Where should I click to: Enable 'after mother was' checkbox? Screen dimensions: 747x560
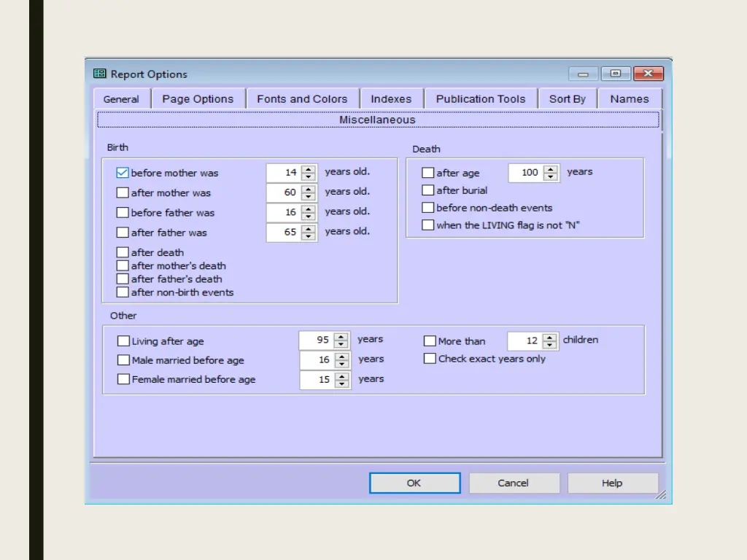point(123,192)
